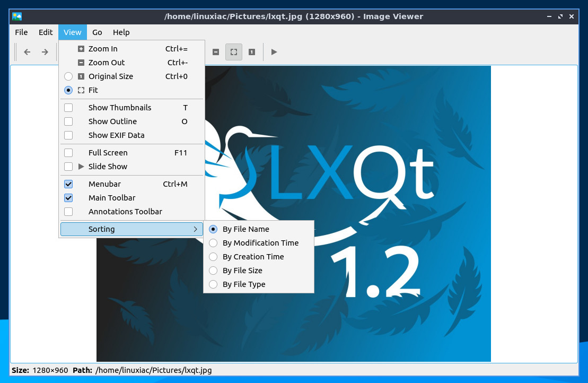Sort by Creation Time
Image resolution: width=588 pixels, height=383 pixels.
click(x=259, y=257)
